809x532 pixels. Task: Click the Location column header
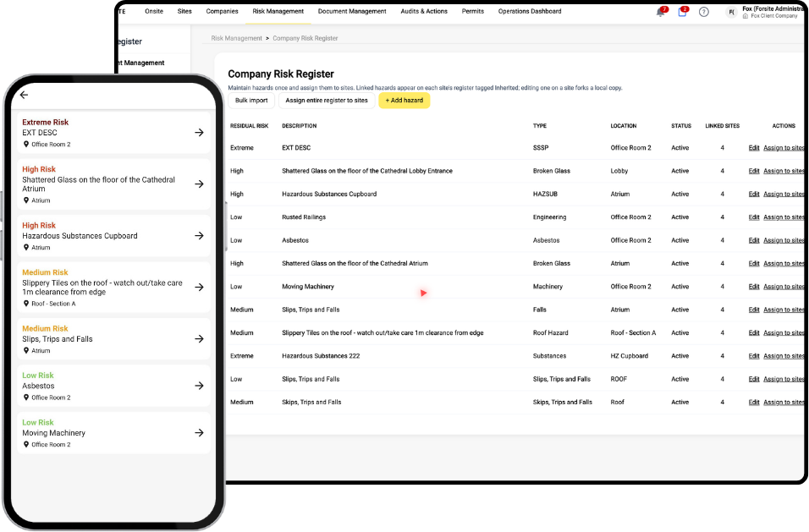pos(624,126)
